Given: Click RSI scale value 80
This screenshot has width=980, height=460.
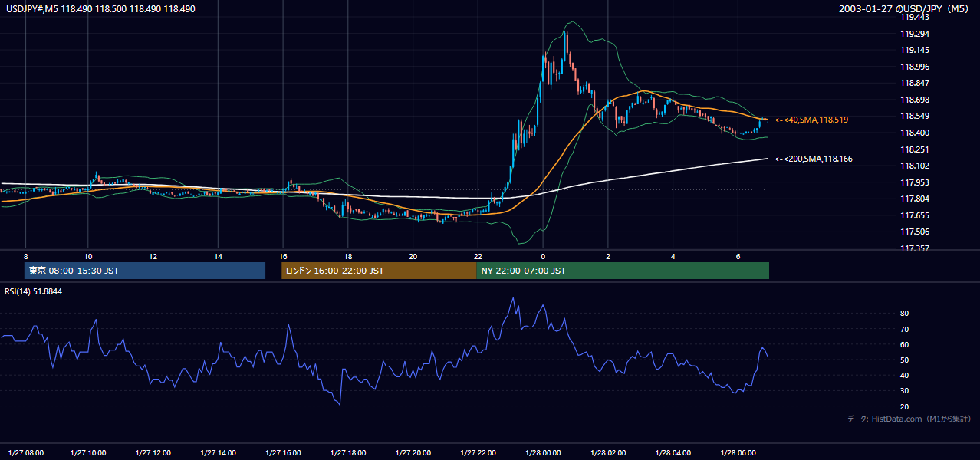Looking at the screenshot, I should click(x=904, y=314).
